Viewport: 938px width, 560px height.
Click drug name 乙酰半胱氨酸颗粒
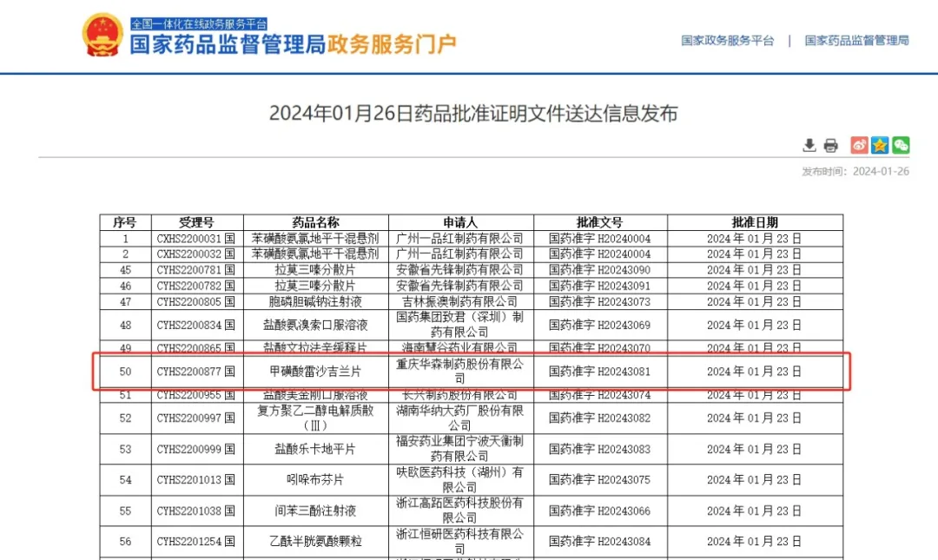pyautogui.click(x=315, y=542)
